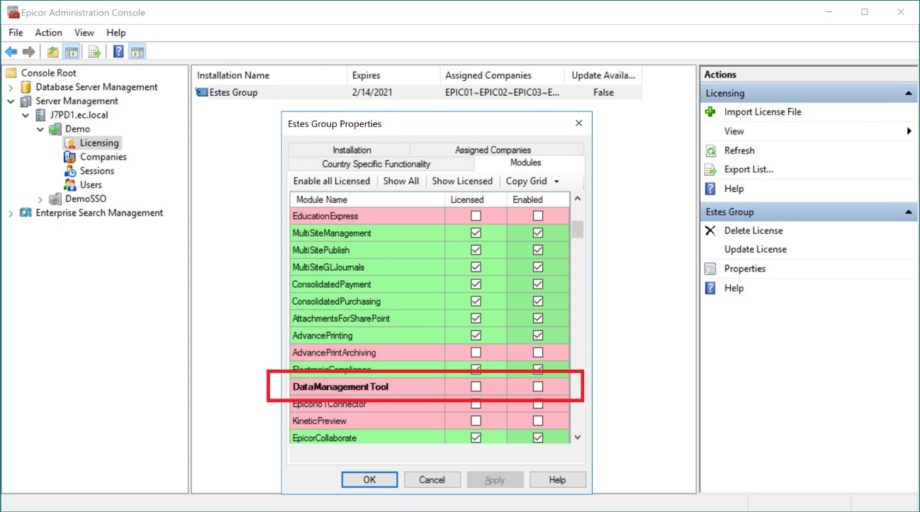This screenshot has height=512, width=920.
Task: Click the module list scroll down arrow
Action: pyautogui.click(x=577, y=438)
